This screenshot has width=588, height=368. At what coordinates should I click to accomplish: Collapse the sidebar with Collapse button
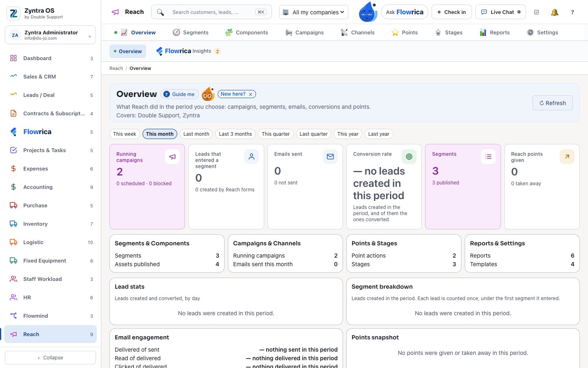(51, 358)
